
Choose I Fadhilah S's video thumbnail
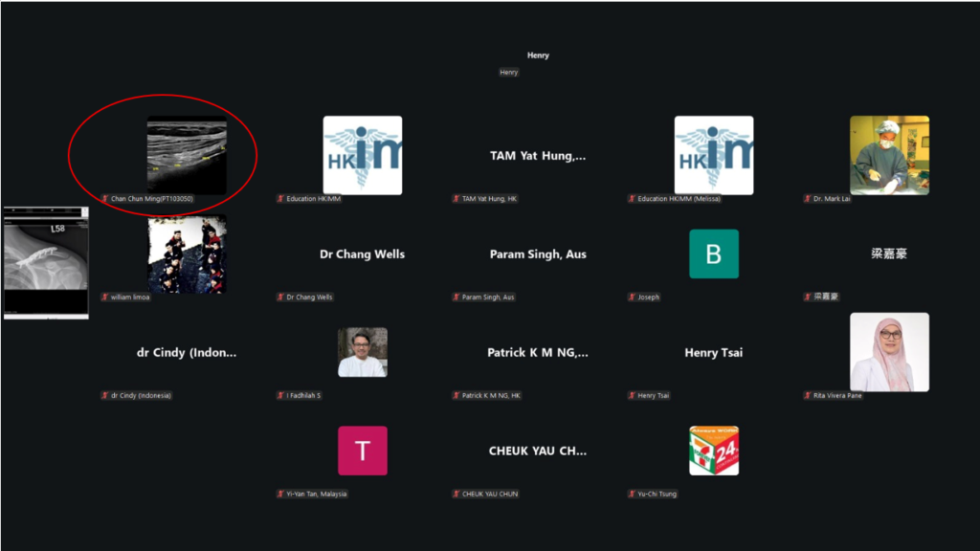coord(362,352)
